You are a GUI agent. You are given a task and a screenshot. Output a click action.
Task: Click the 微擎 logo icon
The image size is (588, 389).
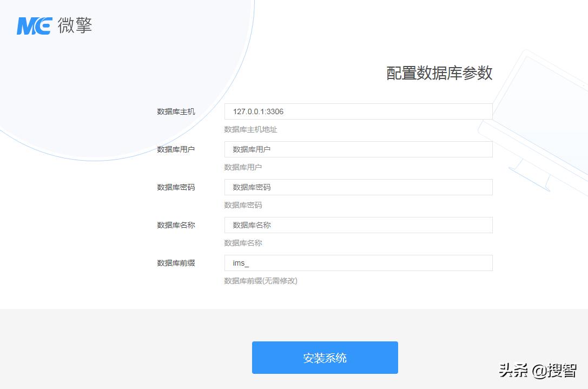54,25
